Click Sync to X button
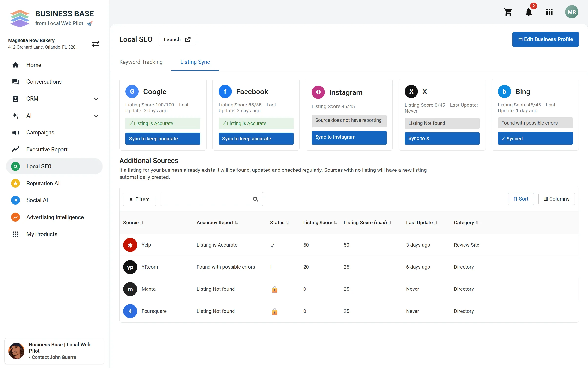The image size is (588, 368). click(x=442, y=138)
